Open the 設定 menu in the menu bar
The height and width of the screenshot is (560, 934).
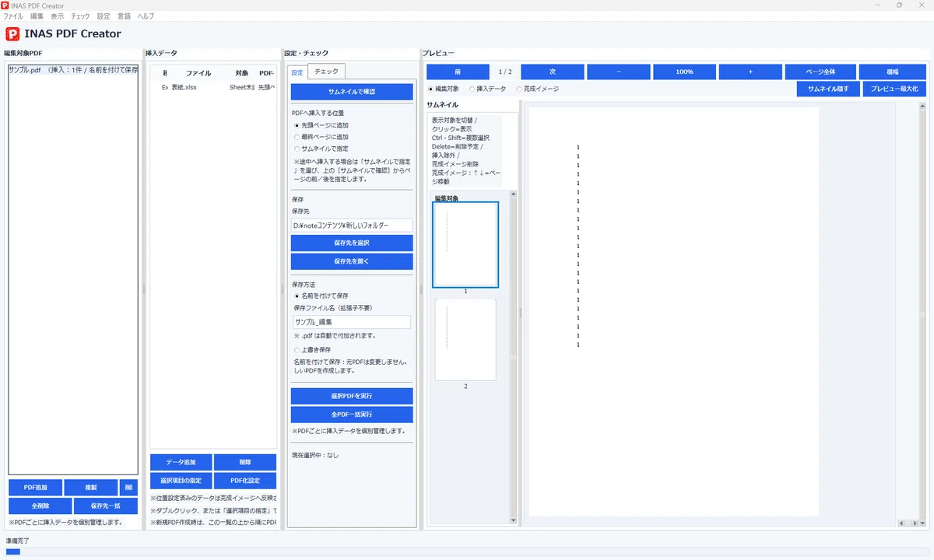(104, 16)
